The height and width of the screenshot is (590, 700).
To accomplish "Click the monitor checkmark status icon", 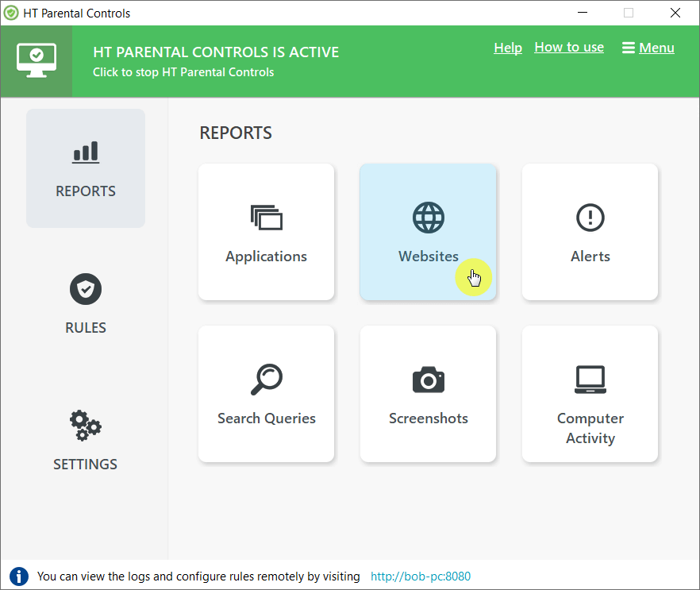I will (x=37, y=60).
